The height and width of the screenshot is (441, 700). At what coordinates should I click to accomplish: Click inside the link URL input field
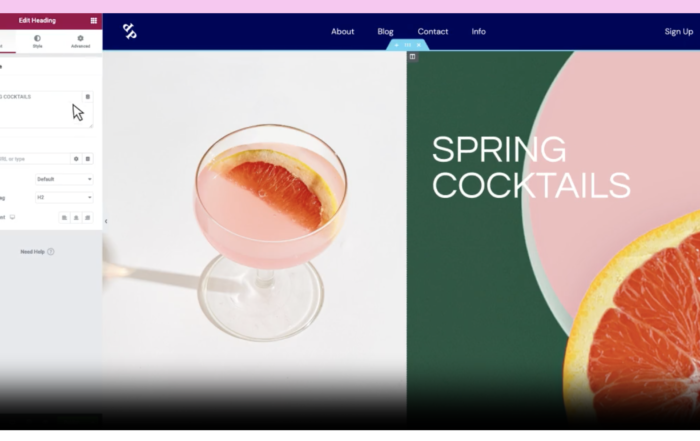(x=34, y=159)
